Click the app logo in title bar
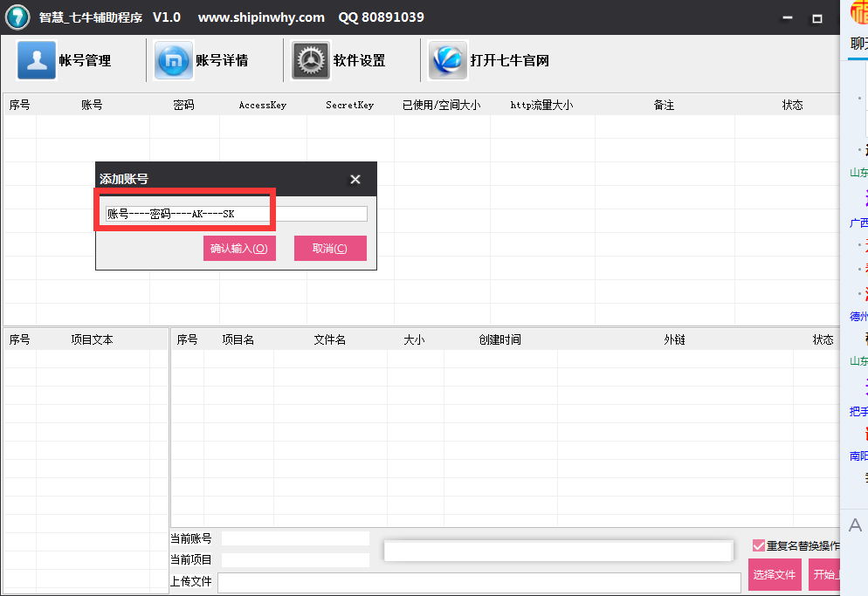 17,17
